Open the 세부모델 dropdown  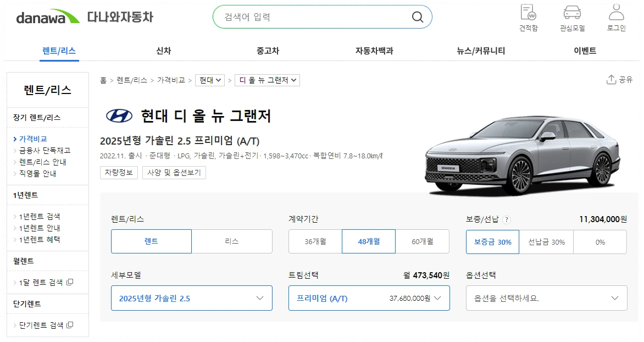point(191,297)
